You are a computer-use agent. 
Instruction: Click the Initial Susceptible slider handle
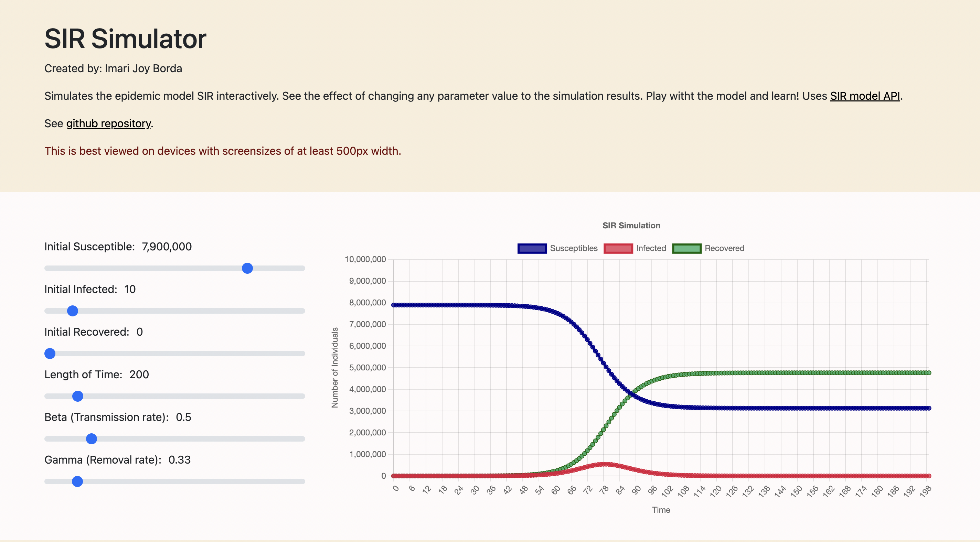[x=247, y=268]
